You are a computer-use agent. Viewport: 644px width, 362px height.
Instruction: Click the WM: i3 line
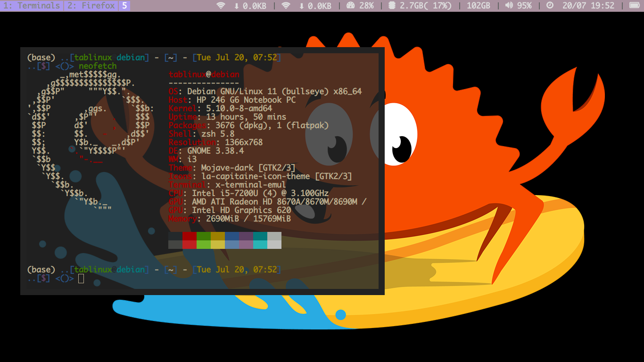click(182, 159)
